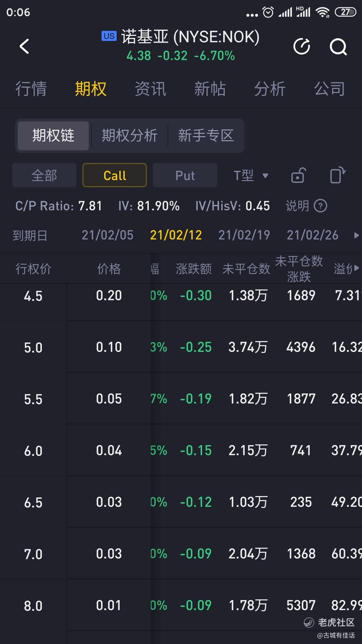Tap the alarm clock status icon
This screenshot has width=362, height=644.
click(x=268, y=12)
